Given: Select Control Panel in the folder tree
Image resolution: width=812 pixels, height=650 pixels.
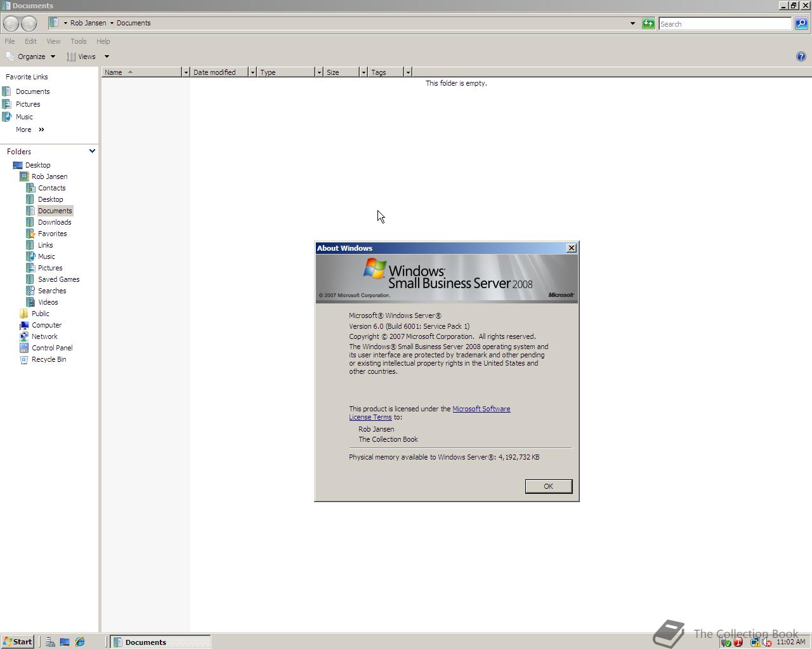Looking at the screenshot, I should [52, 348].
